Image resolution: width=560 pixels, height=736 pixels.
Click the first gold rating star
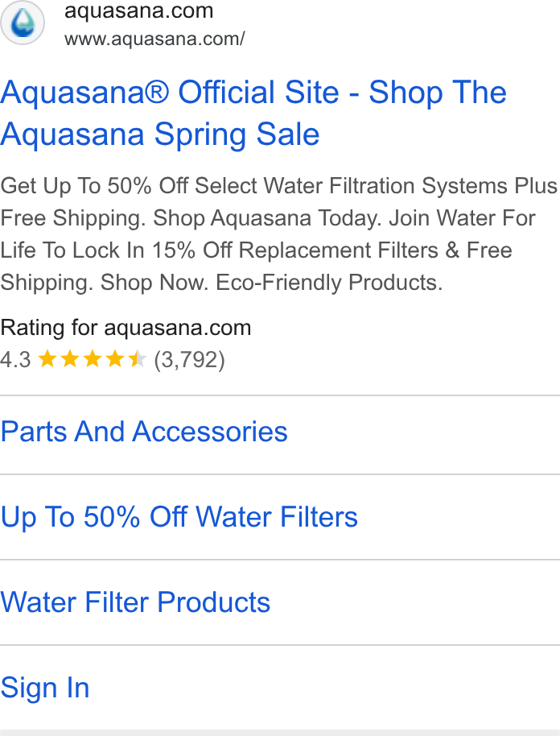[47, 360]
